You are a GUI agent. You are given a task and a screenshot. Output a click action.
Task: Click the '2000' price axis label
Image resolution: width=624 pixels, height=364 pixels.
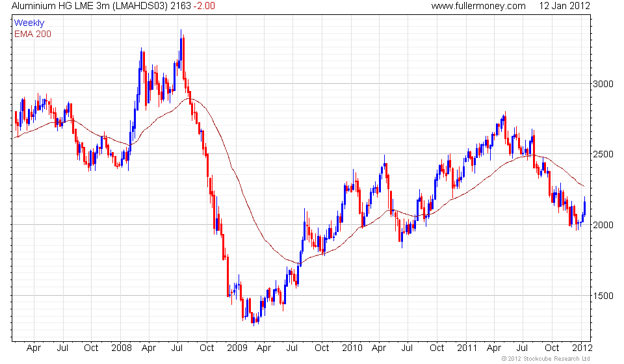pos(603,225)
